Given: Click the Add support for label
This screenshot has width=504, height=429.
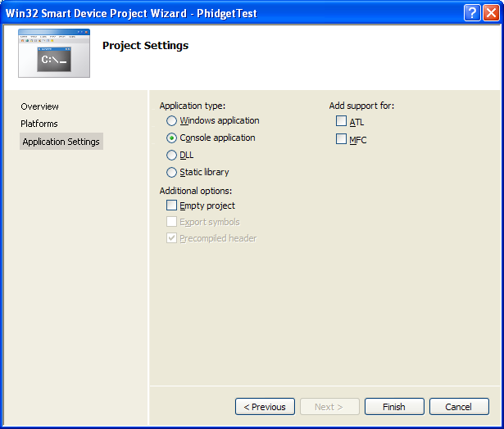Looking at the screenshot, I should [x=361, y=106].
